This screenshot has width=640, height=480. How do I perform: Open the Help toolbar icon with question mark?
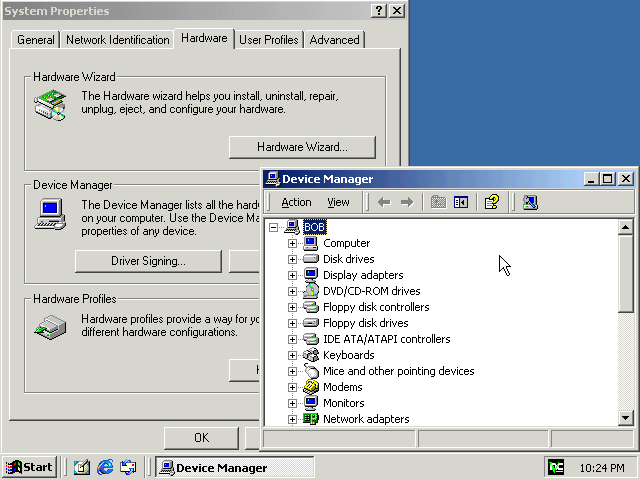[x=492, y=202]
